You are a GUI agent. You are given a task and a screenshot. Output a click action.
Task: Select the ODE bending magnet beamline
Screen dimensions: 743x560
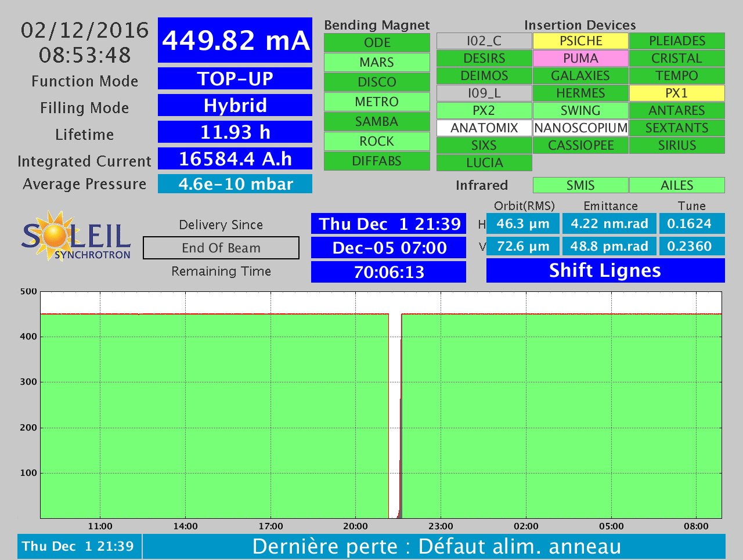pyautogui.click(x=377, y=42)
